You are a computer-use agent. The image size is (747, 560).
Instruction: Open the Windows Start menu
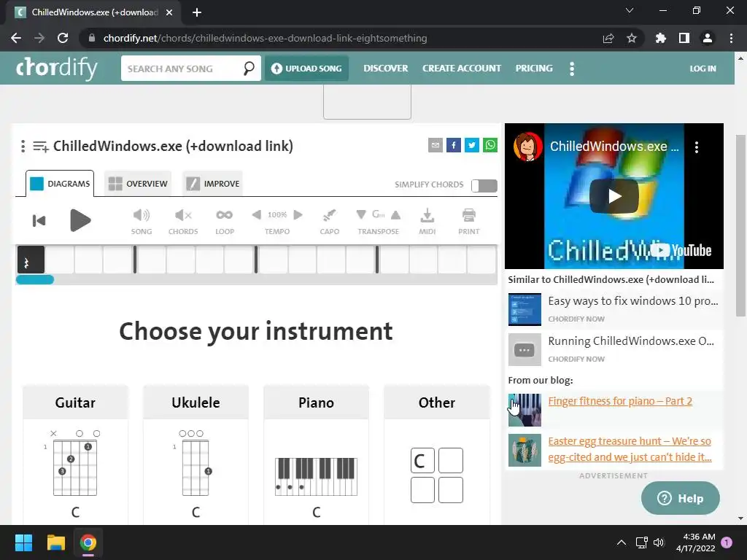pyautogui.click(x=23, y=542)
